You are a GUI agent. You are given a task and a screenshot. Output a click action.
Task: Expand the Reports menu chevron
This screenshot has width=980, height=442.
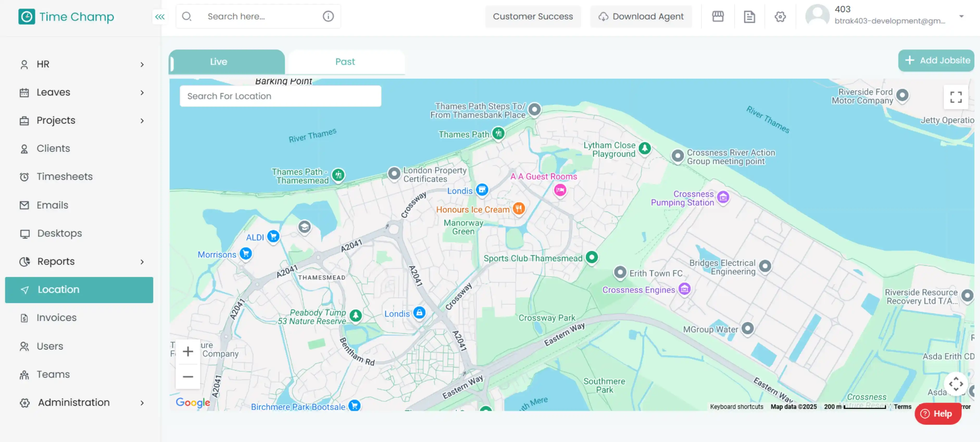pos(142,262)
